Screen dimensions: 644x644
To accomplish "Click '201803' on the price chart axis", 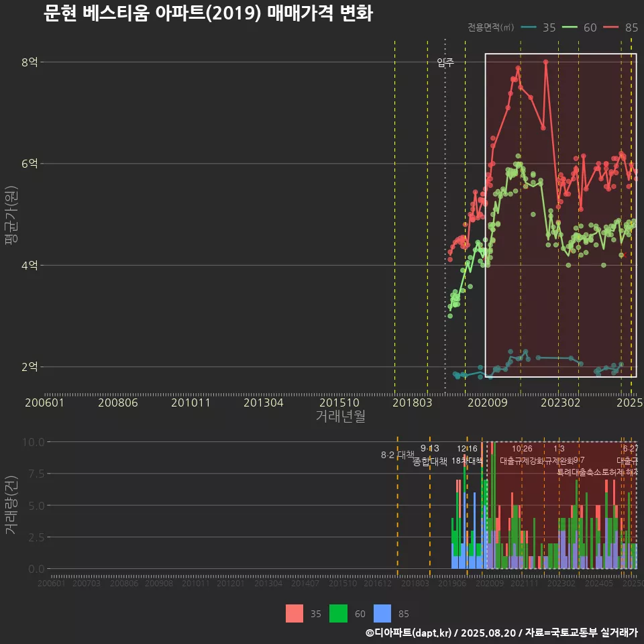I will pos(413,402).
